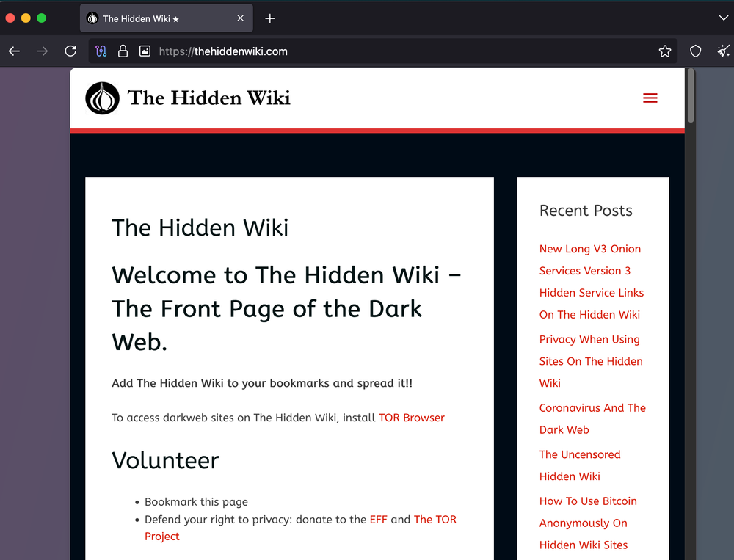734x560 pixels.
Task: Click the back navigation arrow
Action: click(x=13, y=51)
